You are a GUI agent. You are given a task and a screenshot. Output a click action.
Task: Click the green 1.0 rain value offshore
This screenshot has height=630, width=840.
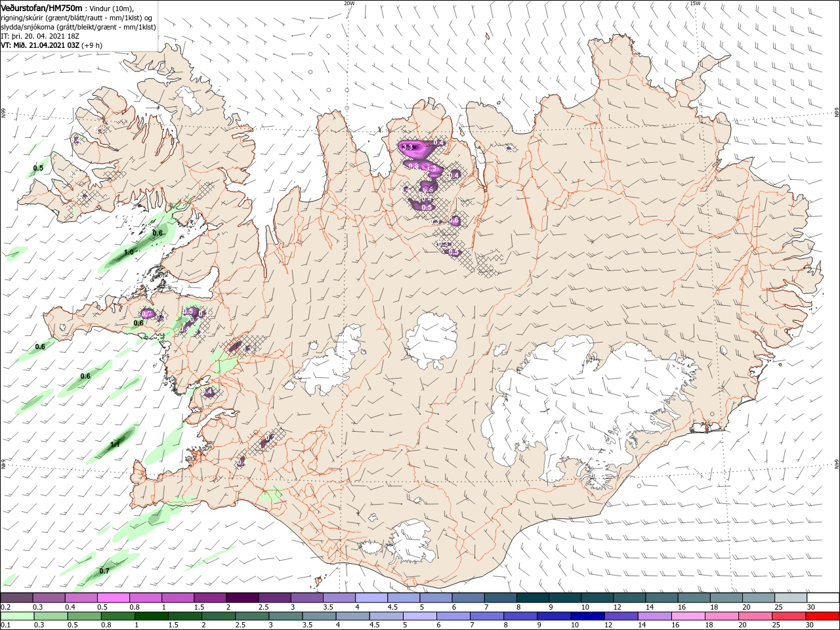(x=129, y=252)
